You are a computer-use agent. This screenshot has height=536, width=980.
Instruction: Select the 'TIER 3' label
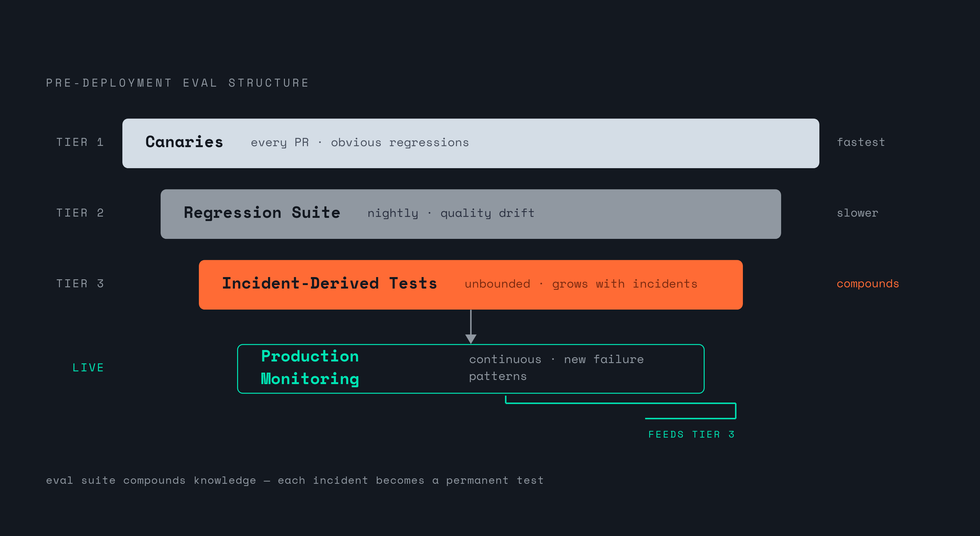pos(80,283)
